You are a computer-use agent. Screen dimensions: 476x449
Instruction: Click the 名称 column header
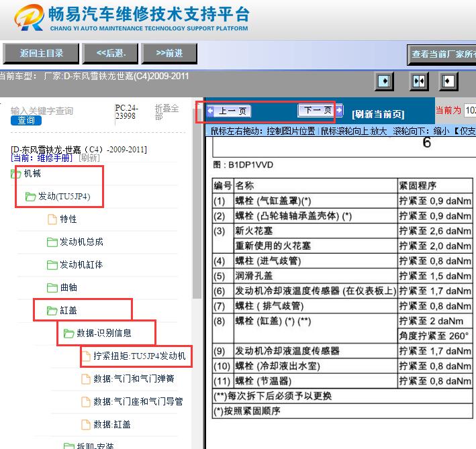click(316, 186)
